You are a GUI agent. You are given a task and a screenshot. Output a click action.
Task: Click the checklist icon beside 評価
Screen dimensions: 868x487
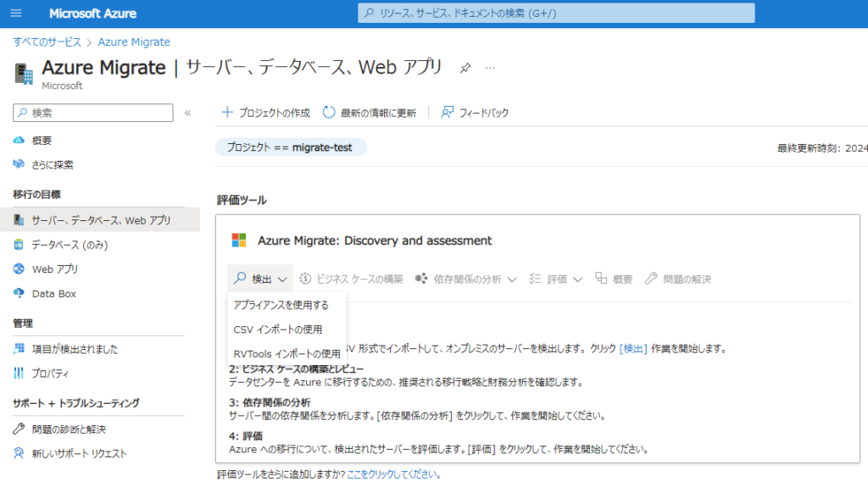tap(535, 279)
